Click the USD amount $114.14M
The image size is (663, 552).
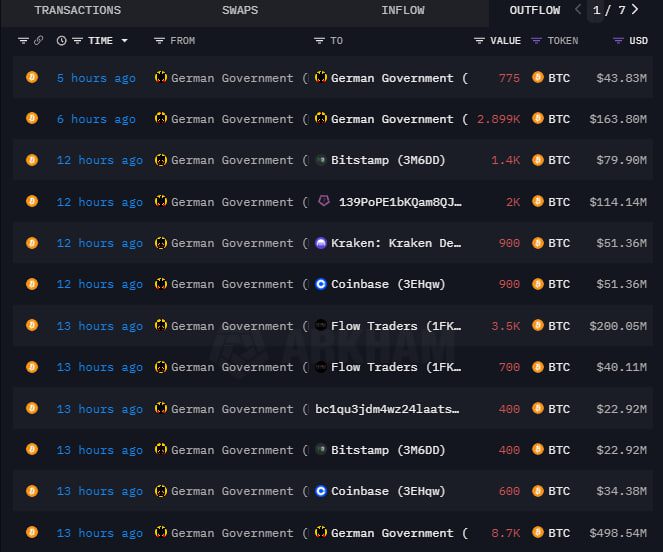pyautogui.click(x=618, y=202)
